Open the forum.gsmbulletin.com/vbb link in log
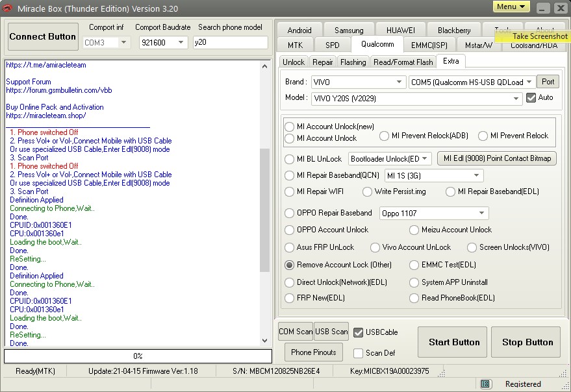Screen dimensions: 571x392 pos(59,90)
